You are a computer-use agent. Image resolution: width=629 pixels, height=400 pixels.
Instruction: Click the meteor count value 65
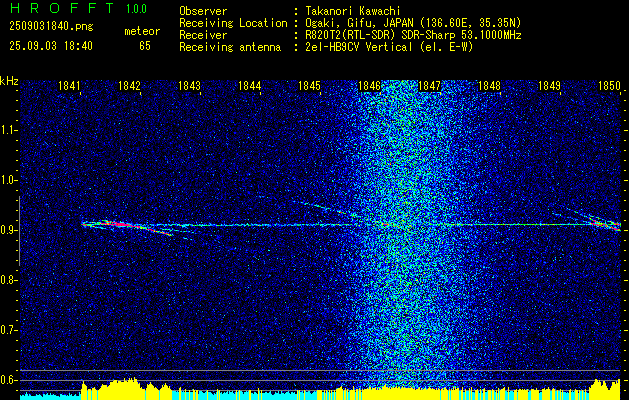click(x=145, y=46)
